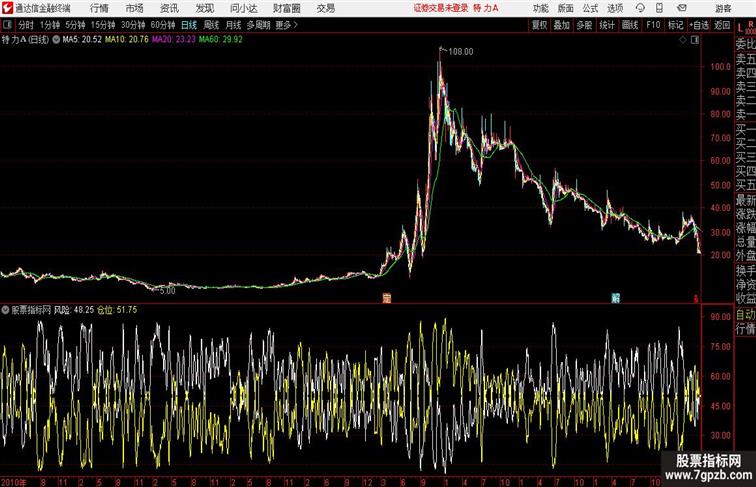Viewport: 756px width, 487px height.
Task: Click the MA60: 29.92 indicator value
Action: [220, 40]
